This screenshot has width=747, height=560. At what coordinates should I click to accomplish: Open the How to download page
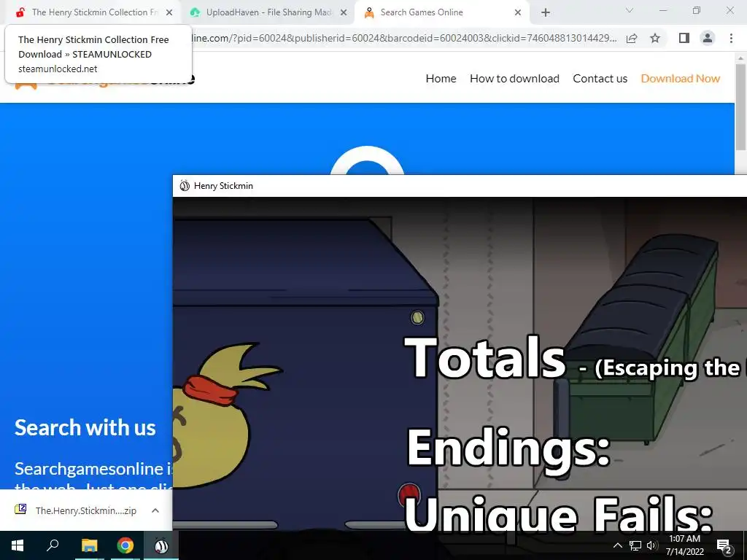click(514, 79)
